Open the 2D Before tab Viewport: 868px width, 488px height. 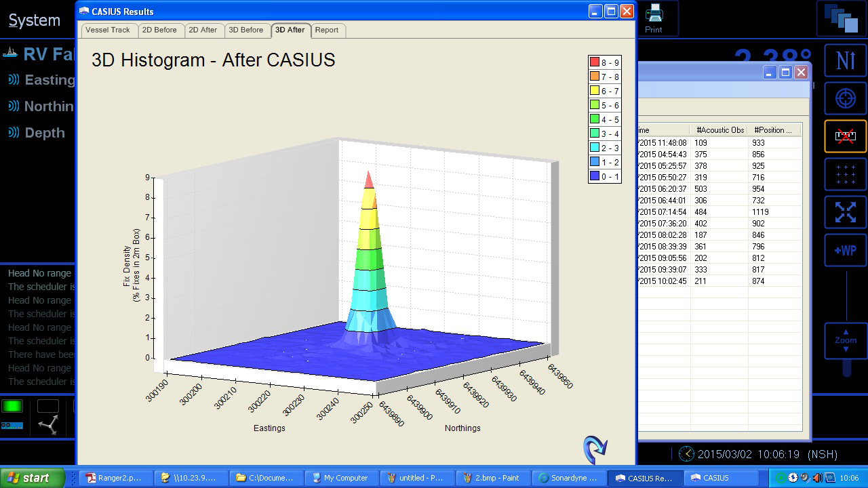(159, 30)
